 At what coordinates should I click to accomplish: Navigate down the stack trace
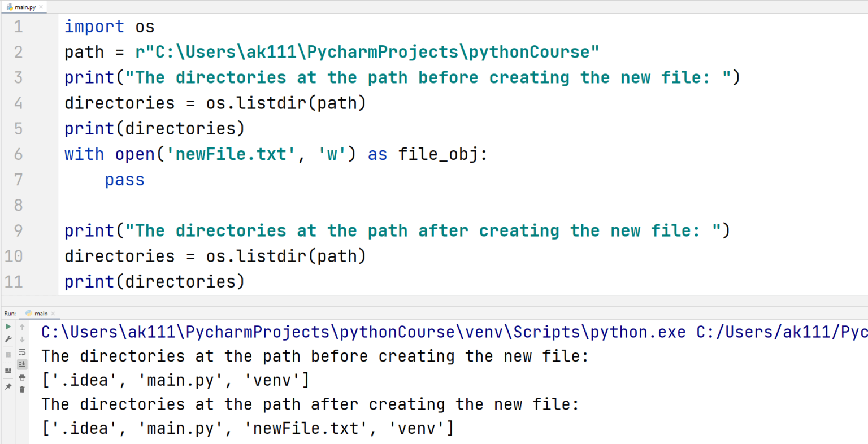tap(22, 339)
